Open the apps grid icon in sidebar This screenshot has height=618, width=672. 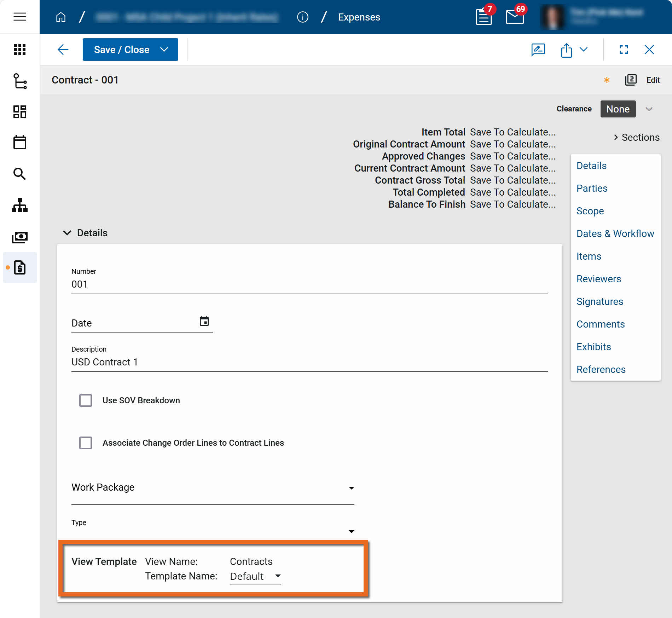(x=20, y=50)
